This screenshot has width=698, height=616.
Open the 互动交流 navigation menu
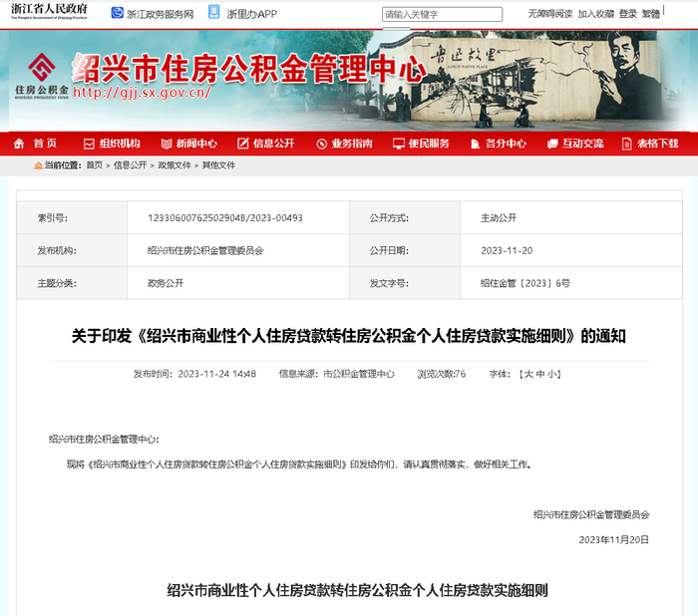(583, 144)
